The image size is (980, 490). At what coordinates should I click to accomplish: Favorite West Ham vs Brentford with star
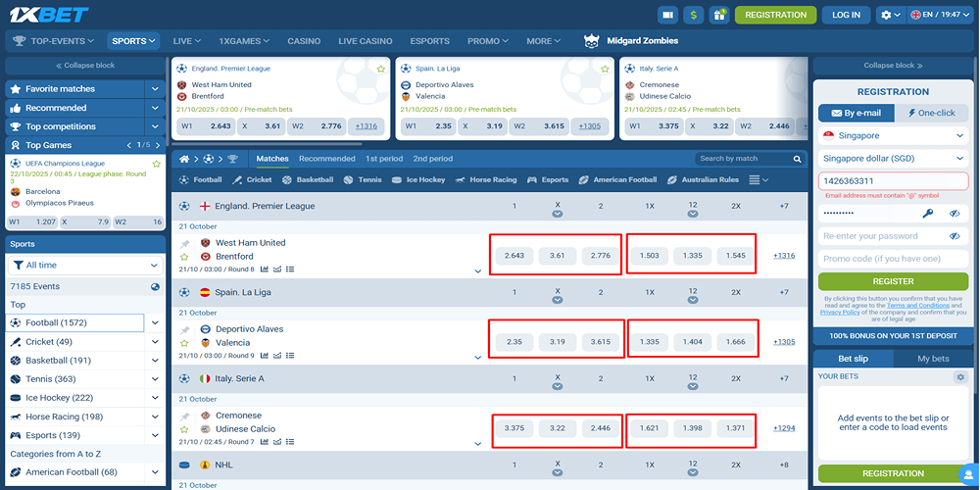[183, 257]
